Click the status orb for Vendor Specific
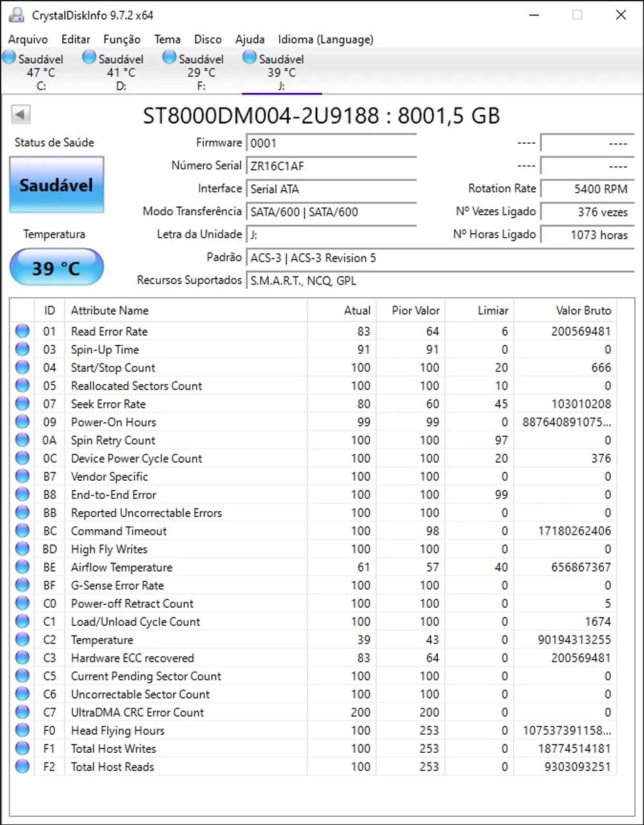644x825 pixels. tap(23, 476)
